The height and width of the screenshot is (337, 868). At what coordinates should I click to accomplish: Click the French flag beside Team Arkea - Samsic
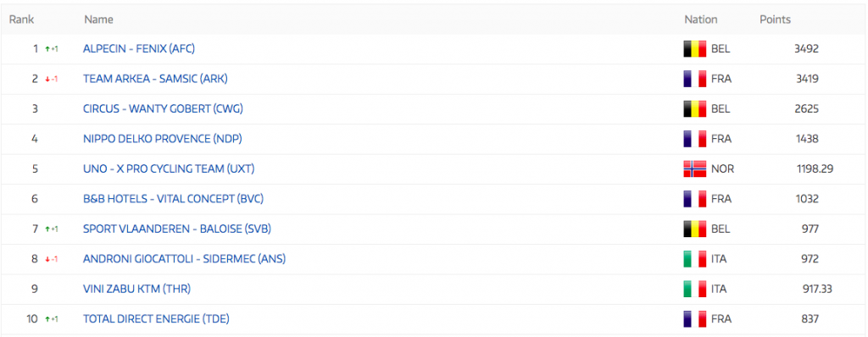click(695, 79)
